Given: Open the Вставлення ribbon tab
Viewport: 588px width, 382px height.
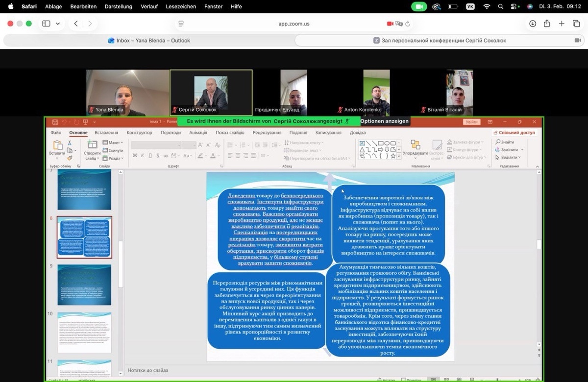Looking at the screenshot, I should pos(106,133).
